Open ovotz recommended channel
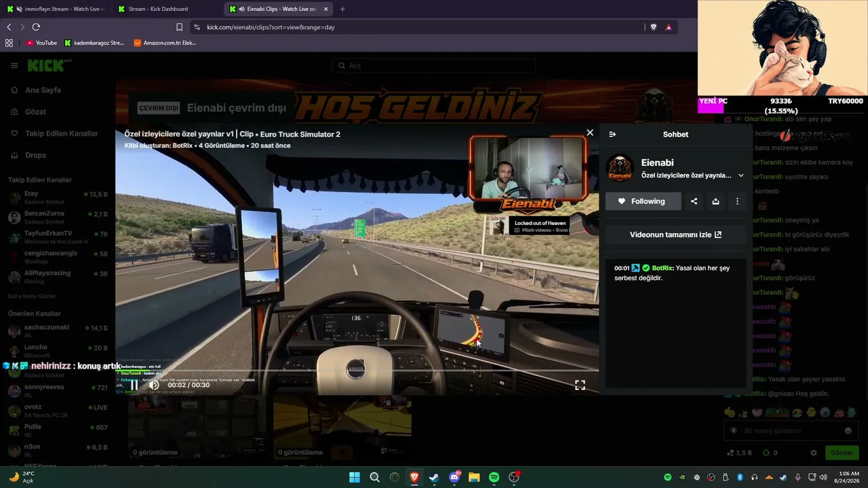The image size is (868, 488). click(x=58, y=411)
